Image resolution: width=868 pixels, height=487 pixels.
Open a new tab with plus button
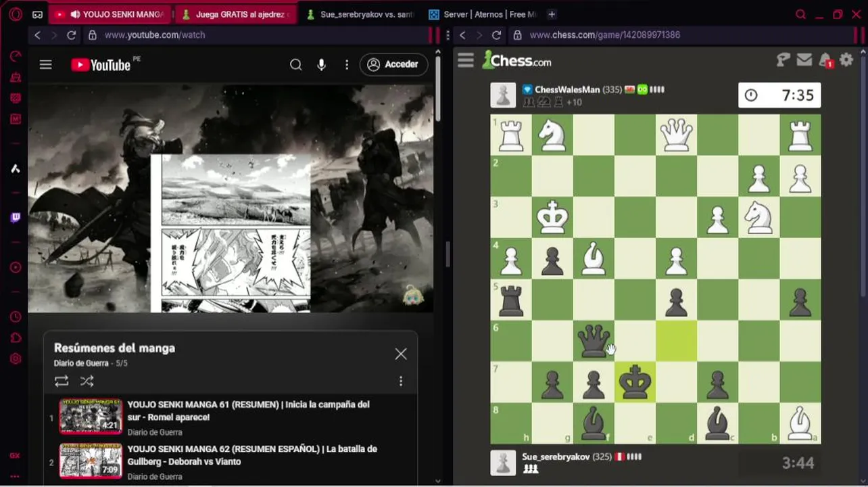(x=552, y=14)
